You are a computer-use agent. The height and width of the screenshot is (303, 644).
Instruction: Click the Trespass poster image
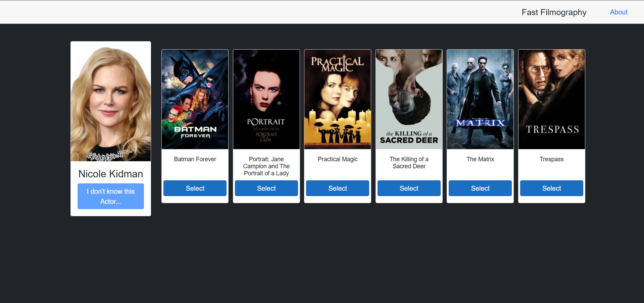point(552,99)
